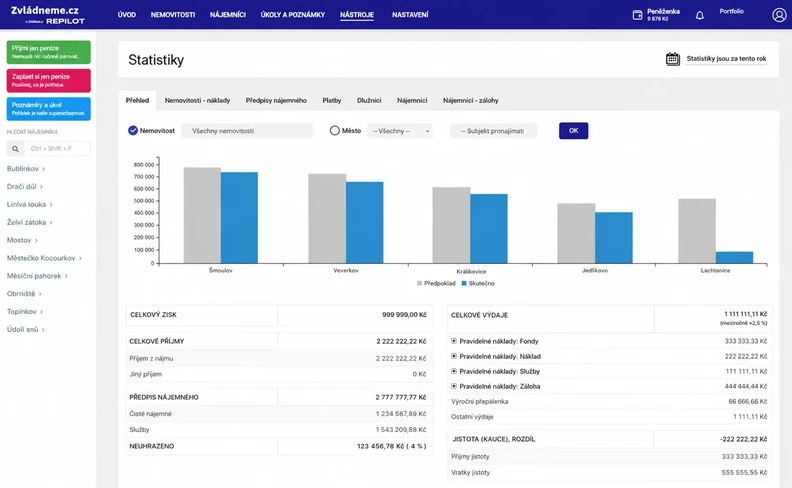Expand Pravidelné náklady: Náklad row

(x=454, y=356)
